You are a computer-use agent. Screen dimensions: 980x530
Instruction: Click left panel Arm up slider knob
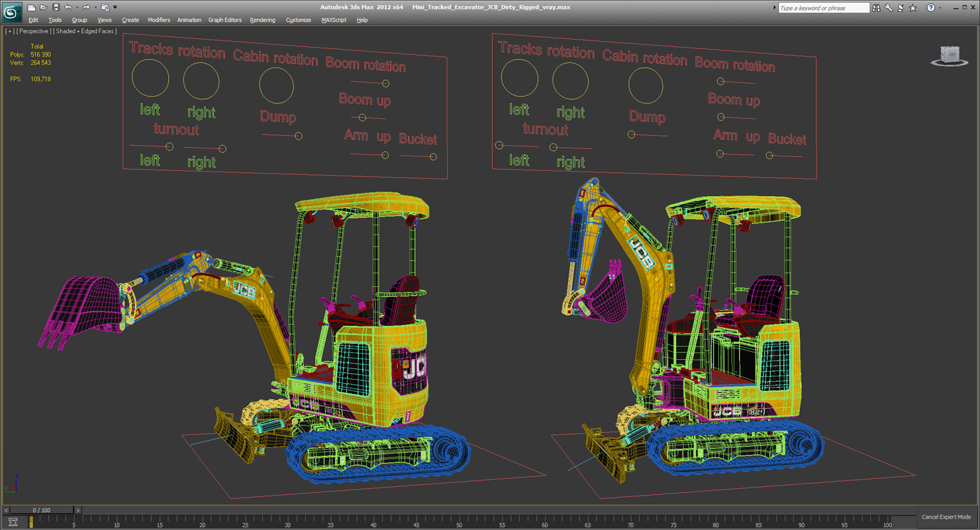pos(385,155)
